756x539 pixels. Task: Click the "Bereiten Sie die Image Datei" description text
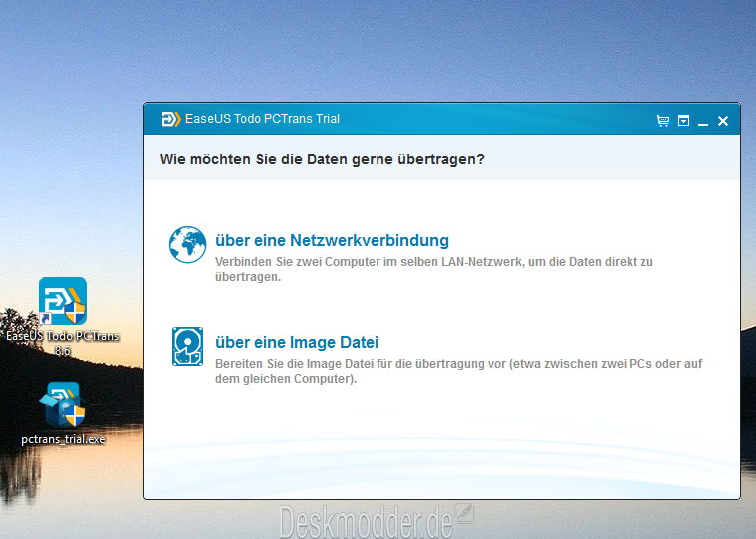click(x=458, y=371)
